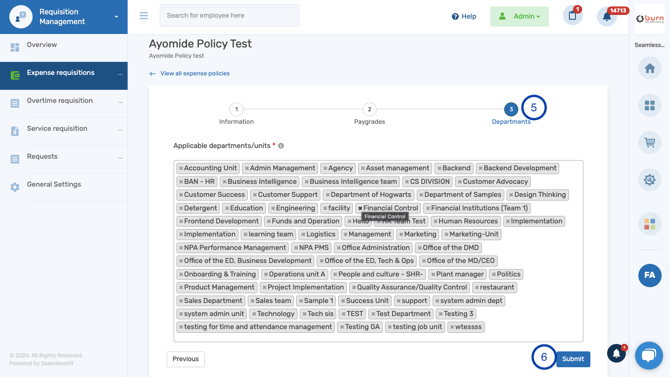Open the clipboard tasks icon
This screenshot has width=670, height=377.
(573, 16)
